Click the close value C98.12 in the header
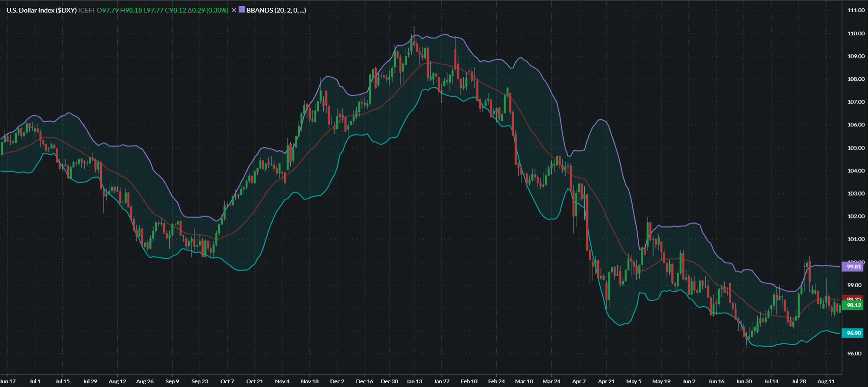 [x=175, y=10]
